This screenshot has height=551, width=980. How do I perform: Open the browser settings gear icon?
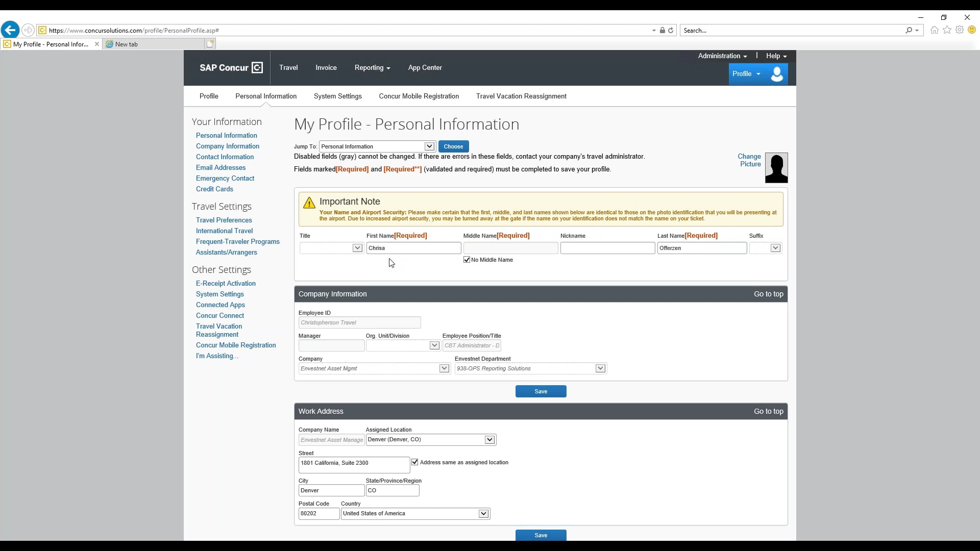960,30
